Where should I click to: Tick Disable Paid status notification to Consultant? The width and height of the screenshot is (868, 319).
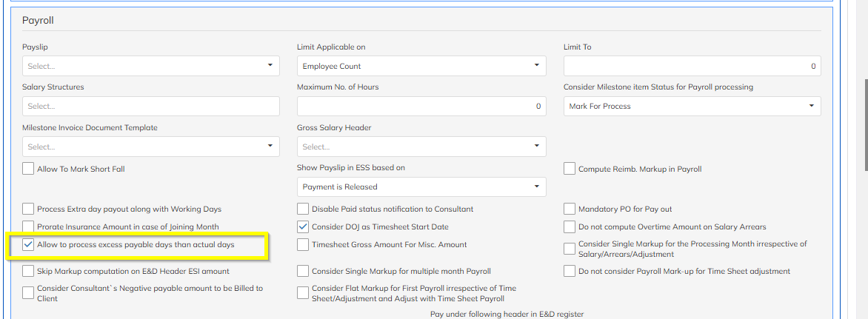tap(303, 209)
